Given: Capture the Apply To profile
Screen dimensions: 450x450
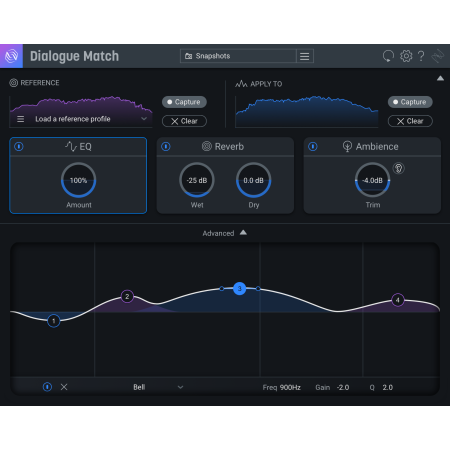Looking at the screenshot, I should 410,102.
